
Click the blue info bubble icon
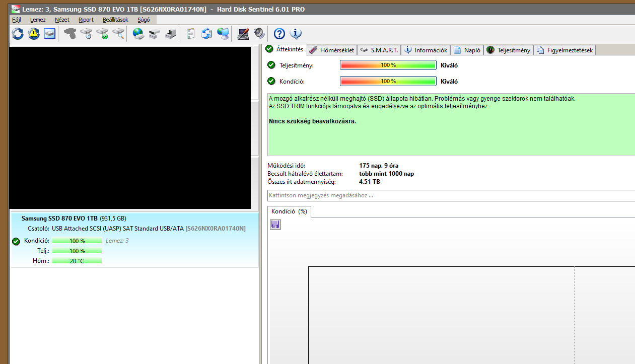tap(296, 34)
